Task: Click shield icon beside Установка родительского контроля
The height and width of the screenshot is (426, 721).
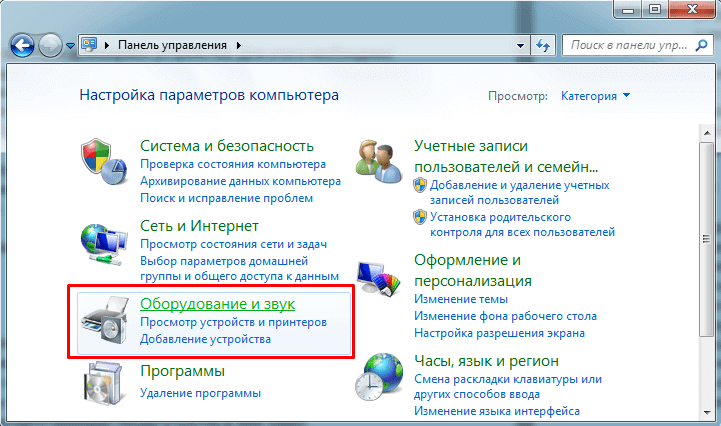Action: pyautogui.click(x=420, y=217)
